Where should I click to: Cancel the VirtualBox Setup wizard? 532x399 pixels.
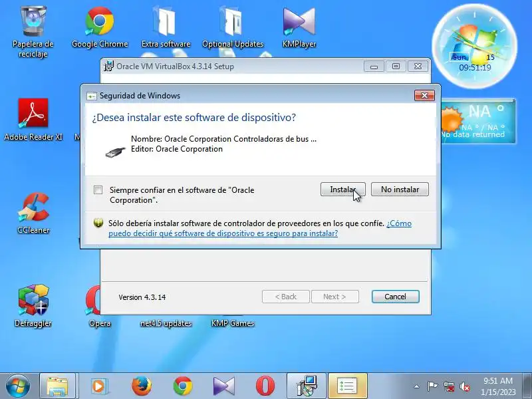click(x=395, y=297)
